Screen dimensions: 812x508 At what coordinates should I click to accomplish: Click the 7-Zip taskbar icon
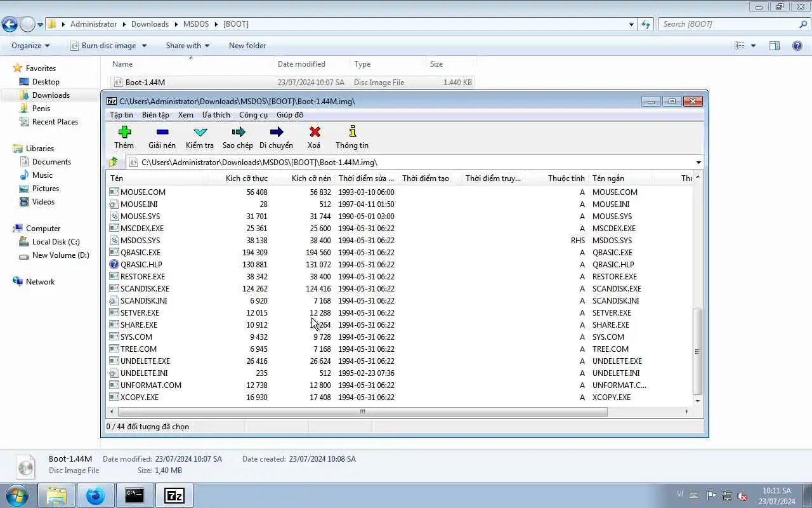click(174, 495)
